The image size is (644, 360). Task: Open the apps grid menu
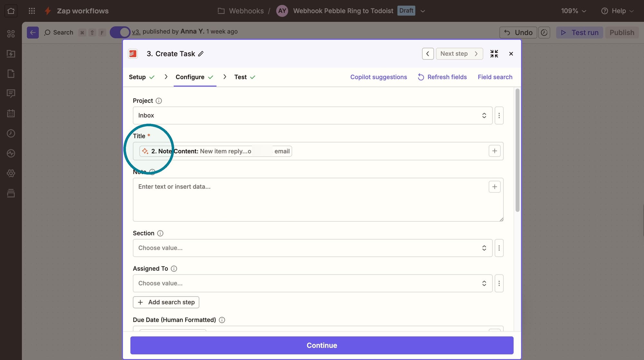(32, 11)
